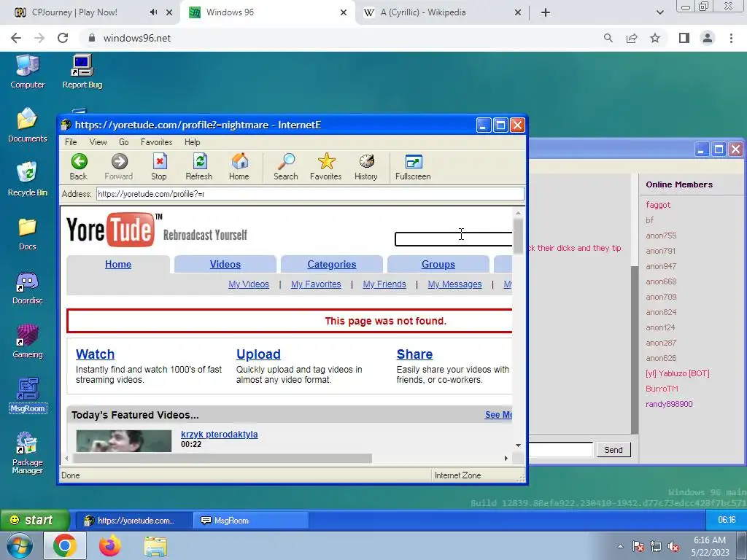
Task: Open the My Messages link
Action: pos(454,284)
